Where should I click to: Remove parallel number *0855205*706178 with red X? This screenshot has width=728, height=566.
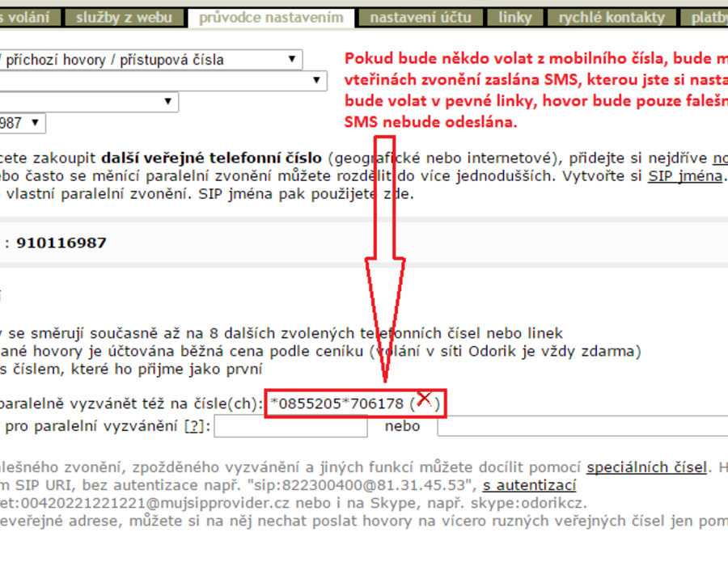[x=424, y=399]
